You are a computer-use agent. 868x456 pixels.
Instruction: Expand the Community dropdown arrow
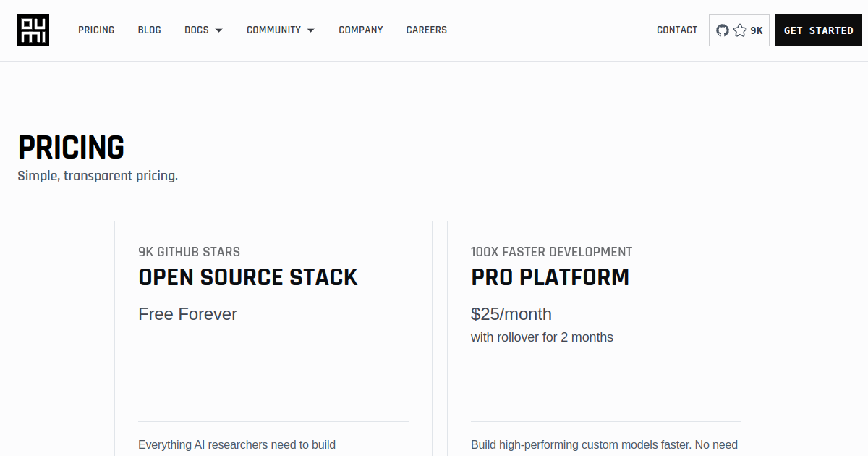click(x=311, y=30)
